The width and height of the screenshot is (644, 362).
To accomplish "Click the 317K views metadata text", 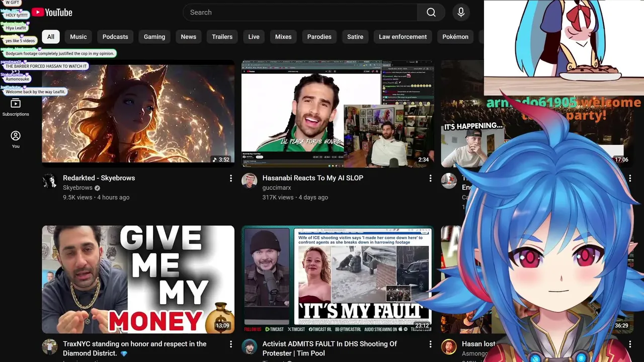I will [278, 198].
